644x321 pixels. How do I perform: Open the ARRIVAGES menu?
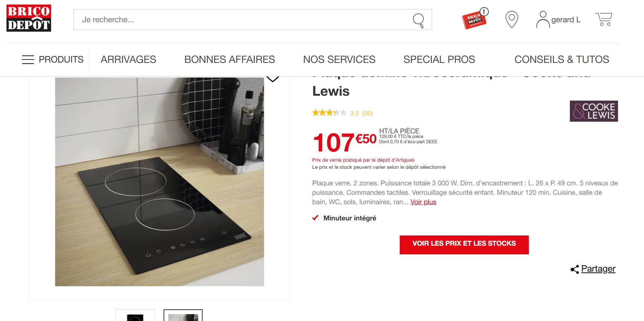coord(128,60)
